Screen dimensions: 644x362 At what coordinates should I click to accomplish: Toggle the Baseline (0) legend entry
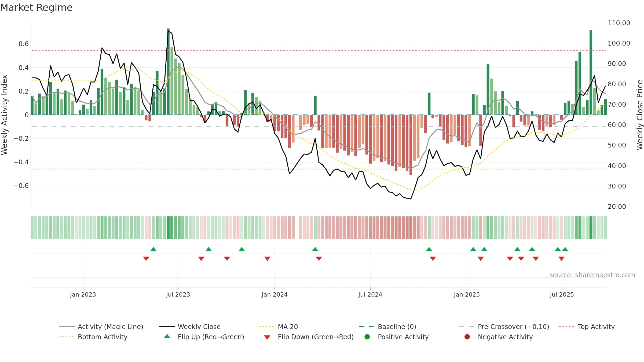[x=387, y=327]
